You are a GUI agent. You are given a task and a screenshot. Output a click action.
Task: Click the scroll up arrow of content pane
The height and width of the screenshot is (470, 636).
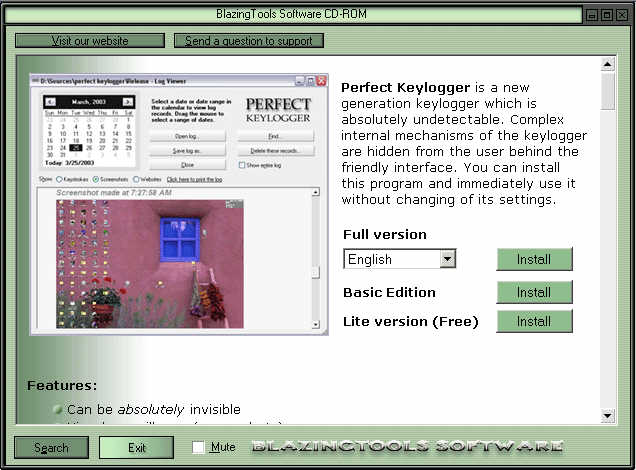pos(607,64)
